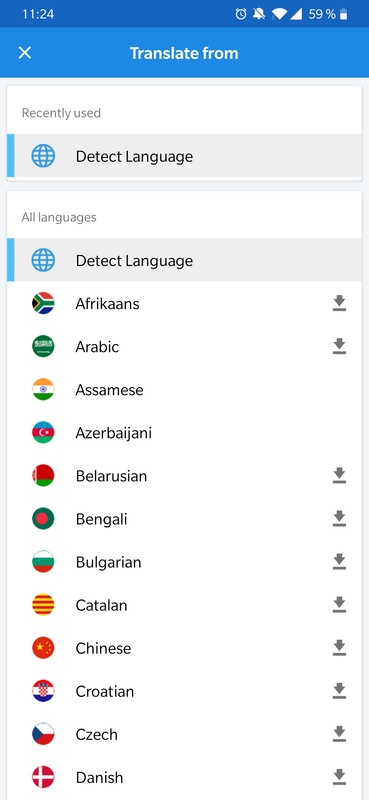Tap the download icon beside Belarusian
The image size is (369, 800).
click(x=339, y=476)
